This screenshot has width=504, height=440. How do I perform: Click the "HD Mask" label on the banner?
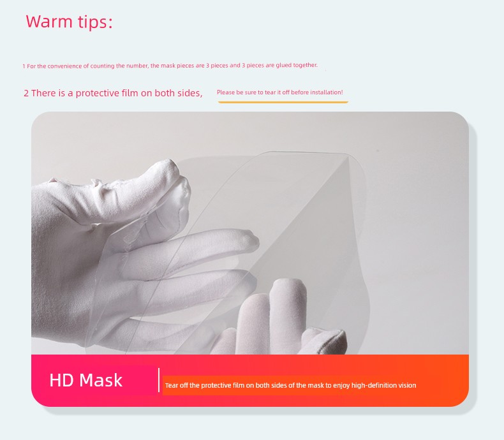86,380
